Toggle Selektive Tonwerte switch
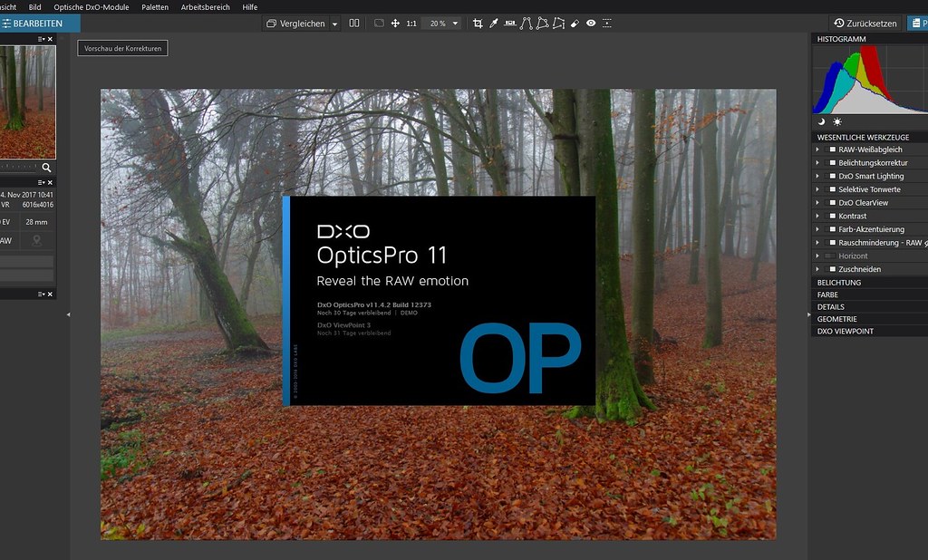The image size is (928, 560). tap(832, 189)
